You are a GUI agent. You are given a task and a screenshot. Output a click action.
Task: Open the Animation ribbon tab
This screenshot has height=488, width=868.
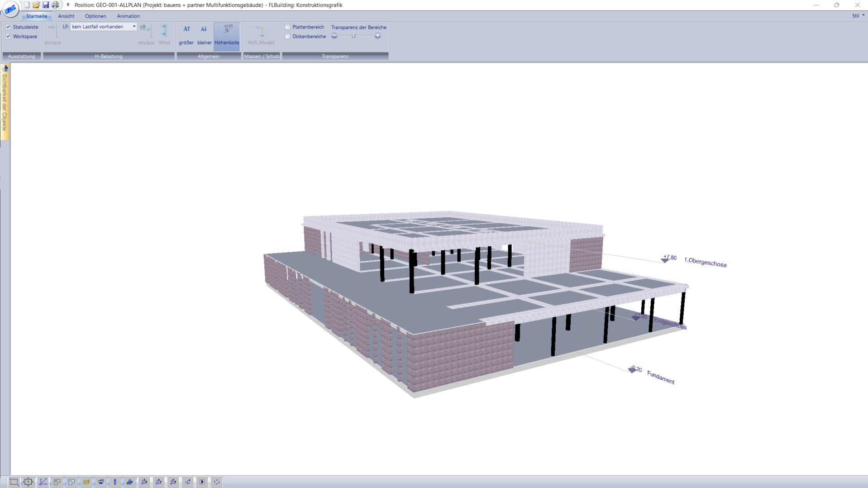click(128, 16)
